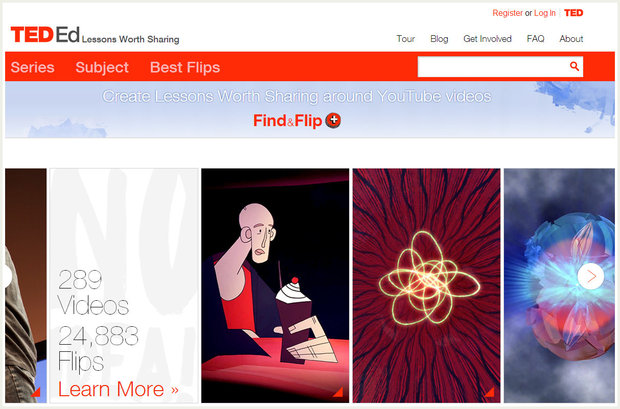The width and height of the screenshot is (620, 409).
Task: Open the Subject menu
Action: (x=102, y=67)
